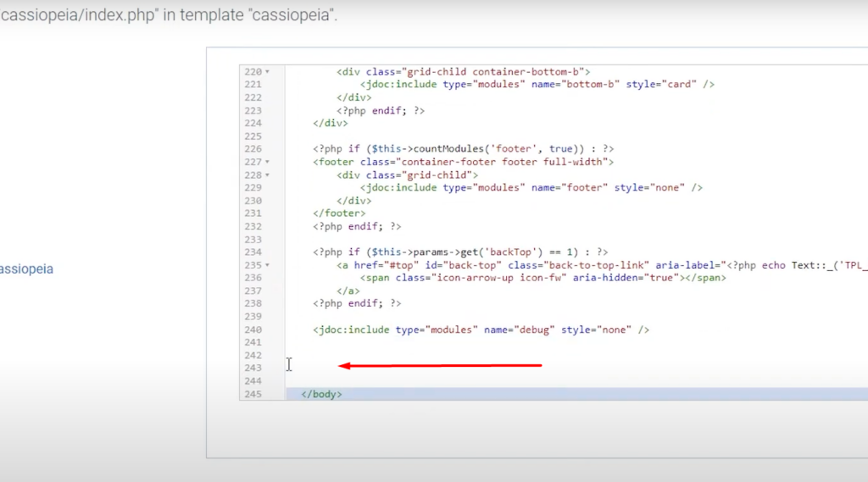Collapse the footer block at line 227

click(268, 162)
